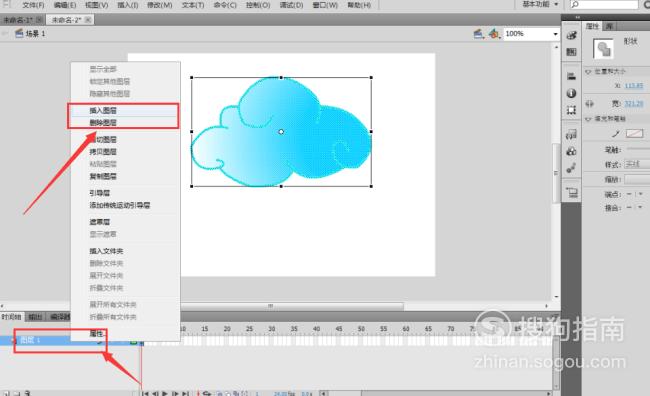The image size is (650, 396).
Task: Open the 调试(D) menu
Action: [x=291, y=5]
